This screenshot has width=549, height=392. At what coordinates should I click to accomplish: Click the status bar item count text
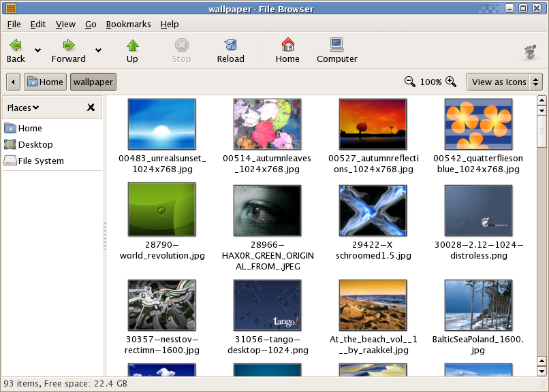pyautogui.click(x=65, y=384)
